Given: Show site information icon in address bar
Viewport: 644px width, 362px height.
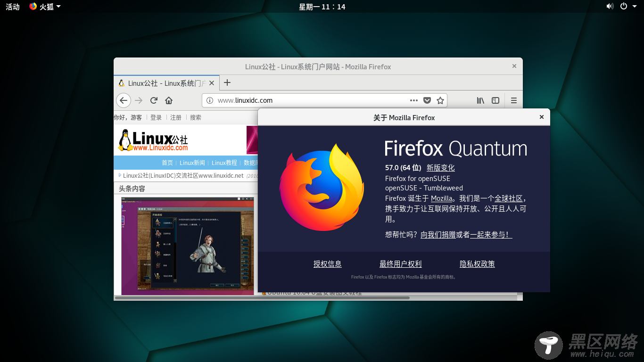Looking at the screenshot, I should (210, 100).
